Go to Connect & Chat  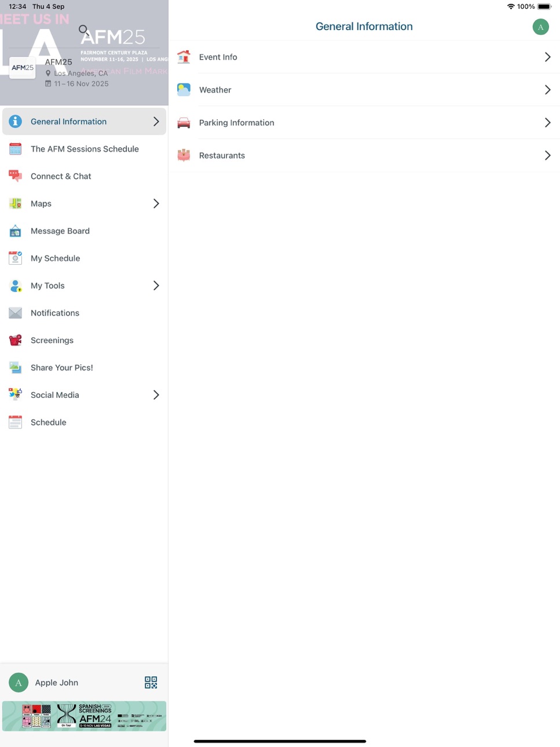[84, 176]
